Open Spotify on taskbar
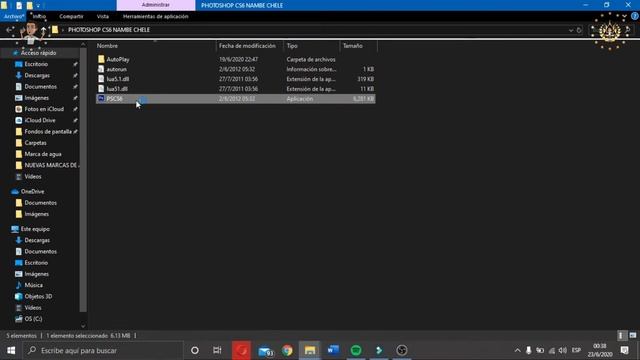The width and height of the screenshot is (640, 360). tap(356, 350)
